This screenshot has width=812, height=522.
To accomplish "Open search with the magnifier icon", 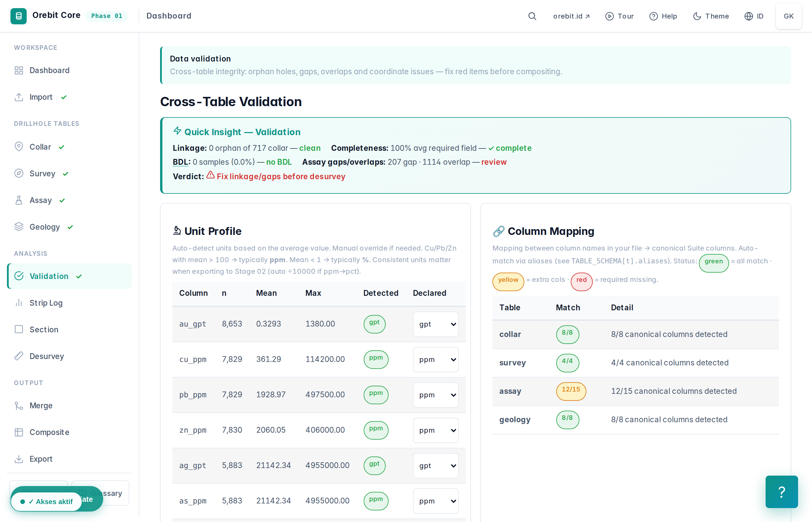I will [x=532, y=16].
